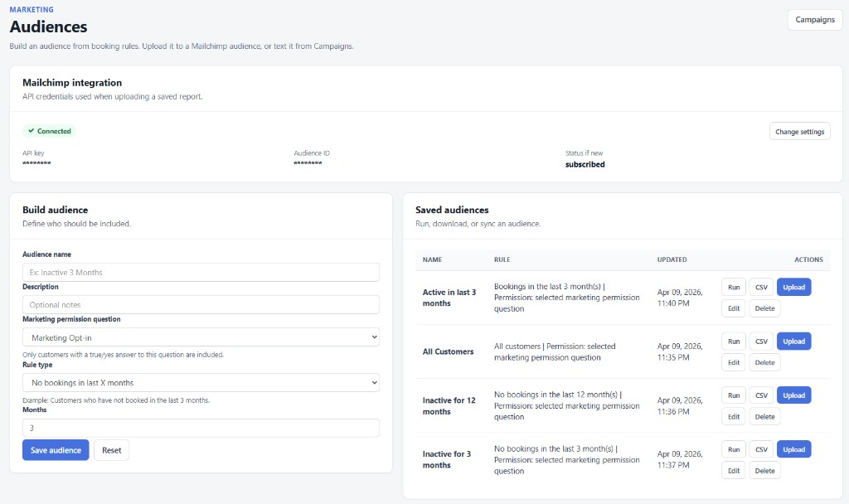Screen dimensions: 849x504
Task: Click 'Apr 09, 2026, 11:37 PM' timestamp
Action: (680, 459)
